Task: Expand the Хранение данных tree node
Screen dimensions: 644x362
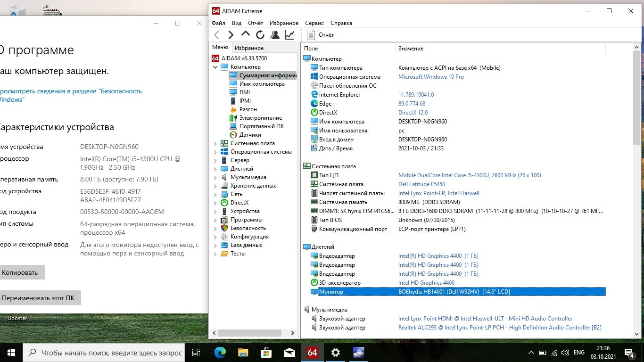Action: tap(215, 186)
